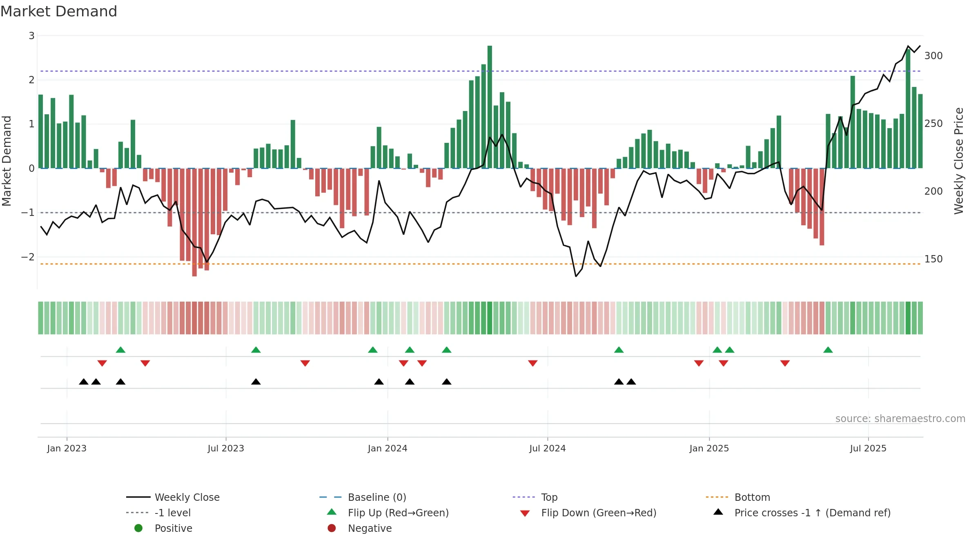The height and width of the screenshot is (551, 980).
Task: Toggle the Top legend entry
Action: point(535,497)
